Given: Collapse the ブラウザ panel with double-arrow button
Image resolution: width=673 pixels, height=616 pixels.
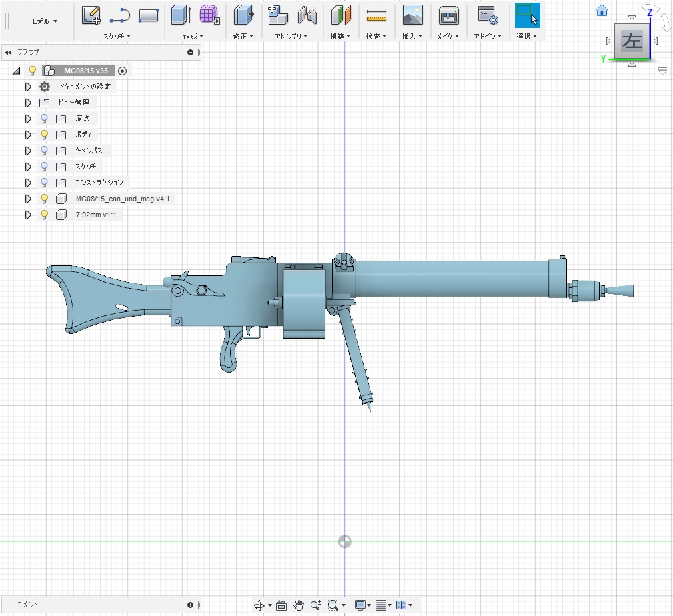Looking at the screenshot, I should click(x=8, y=52).
